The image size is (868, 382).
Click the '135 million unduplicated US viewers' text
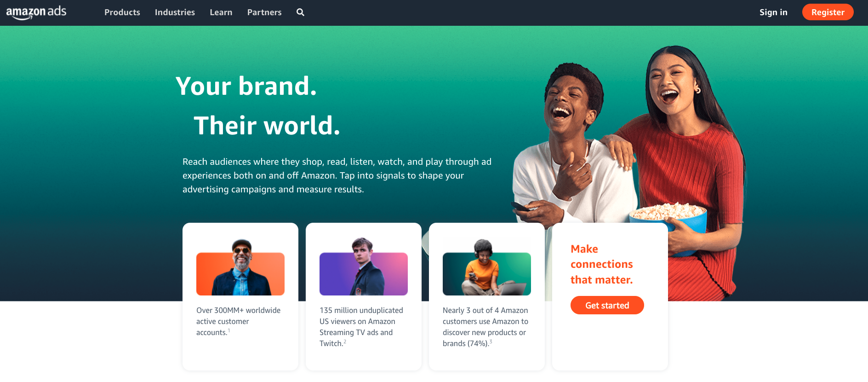pos(361,327)
